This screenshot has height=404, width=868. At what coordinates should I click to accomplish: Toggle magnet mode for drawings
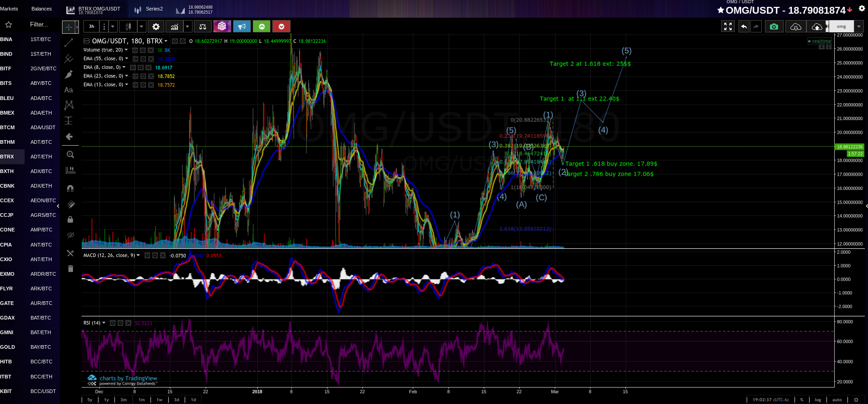pyautogui.click(x=70, y=188)
